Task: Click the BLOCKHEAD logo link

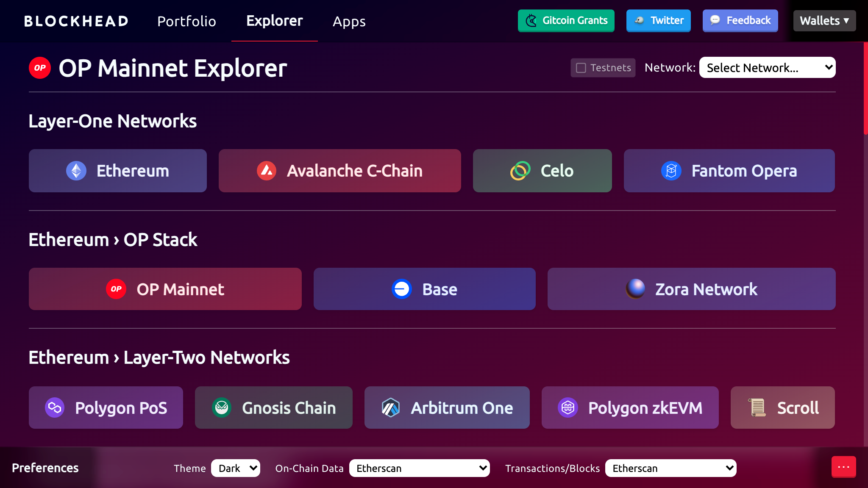Action: pyautogui.click(x=76, y=21)
